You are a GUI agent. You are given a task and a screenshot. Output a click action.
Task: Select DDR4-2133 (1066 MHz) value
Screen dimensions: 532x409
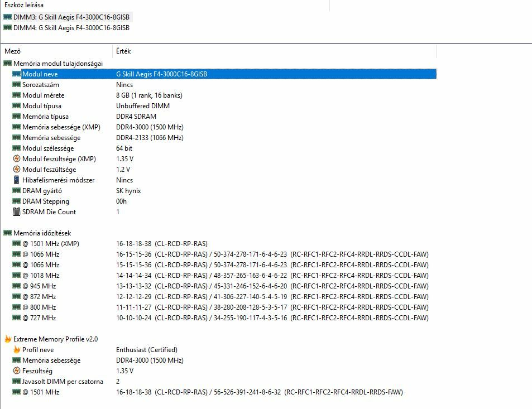[150, 138]
